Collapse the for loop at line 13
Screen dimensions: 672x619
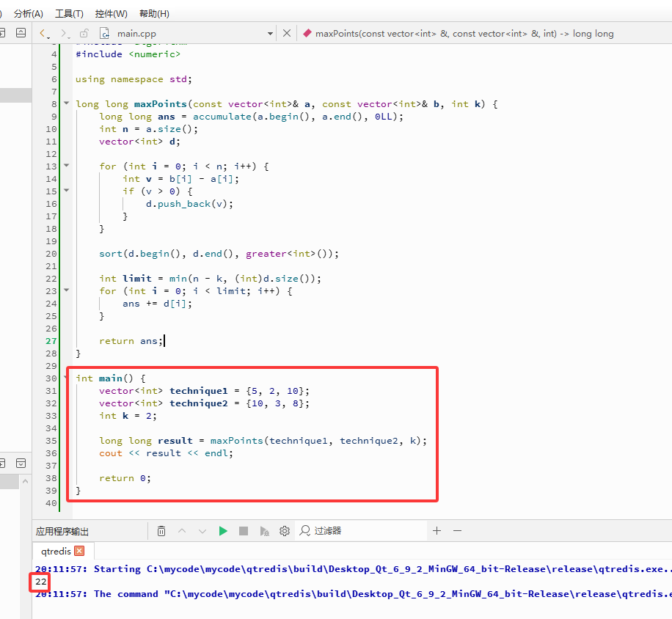pos(67,165)
